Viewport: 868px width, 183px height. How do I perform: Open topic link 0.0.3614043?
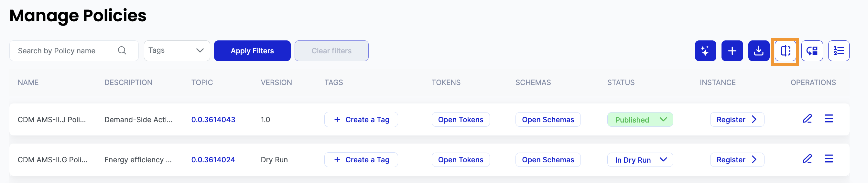point(213,120)
